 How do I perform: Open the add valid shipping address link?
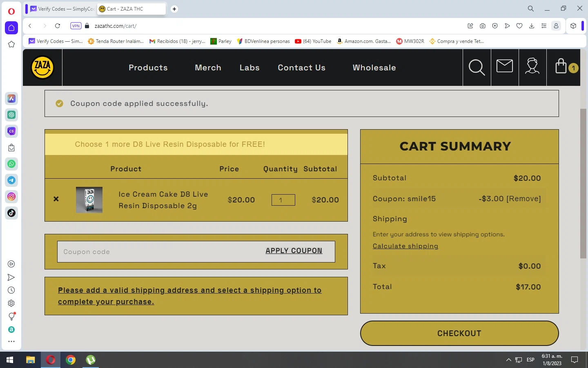tap(190, 296)
